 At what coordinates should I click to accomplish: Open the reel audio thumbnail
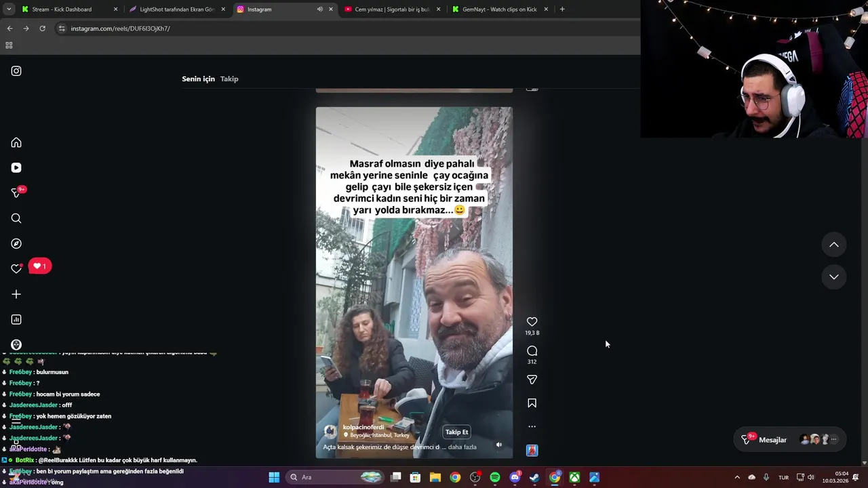532,451
